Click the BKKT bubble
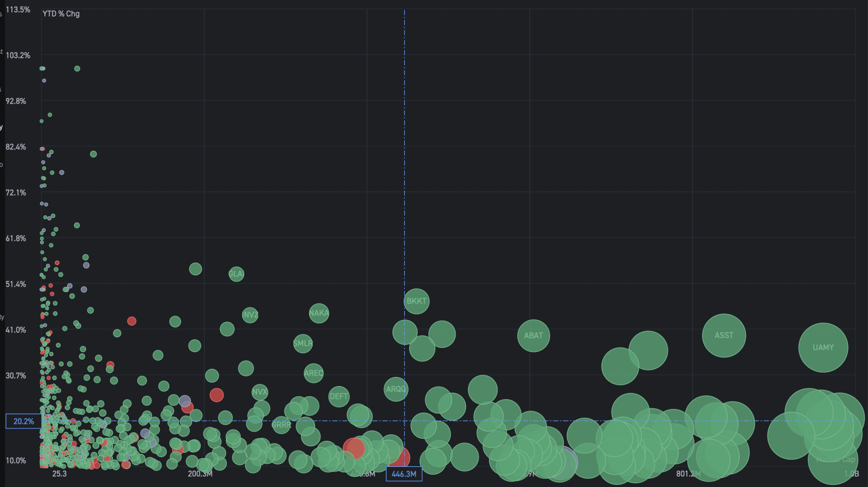868x487 pixels. point(417,302)
